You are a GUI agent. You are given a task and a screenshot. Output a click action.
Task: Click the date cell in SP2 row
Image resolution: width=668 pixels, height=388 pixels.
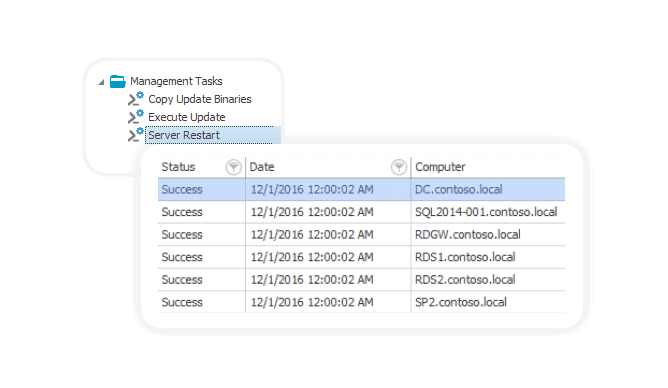pos(328,302)
